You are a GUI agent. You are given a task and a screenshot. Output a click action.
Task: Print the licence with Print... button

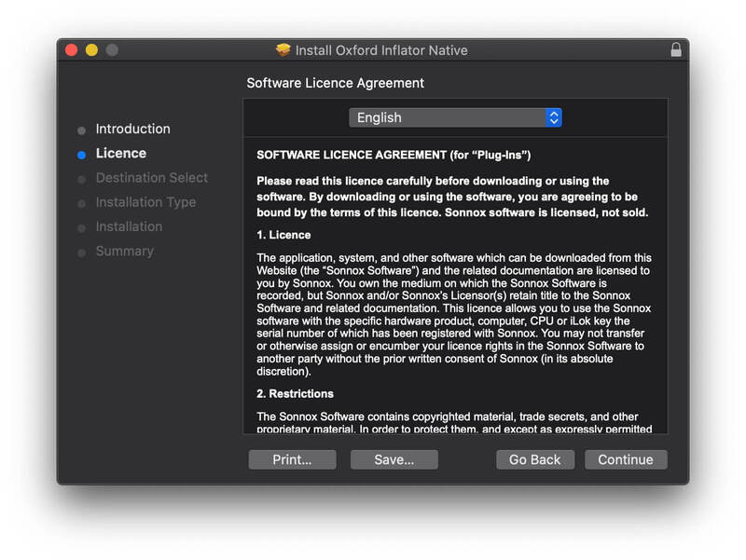pyautogui.click(x=292, y=459)
